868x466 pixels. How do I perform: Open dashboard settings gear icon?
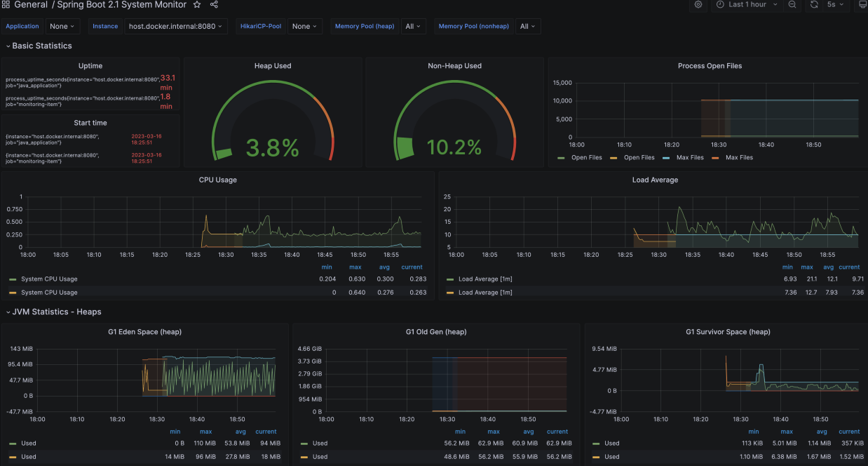(698, 4)
